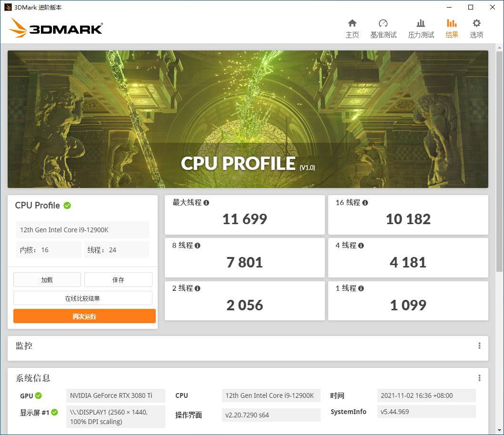Click the green checkmark beside CPU Profile
This screenshot has width=504, height=435.
(x=67, y=205)
